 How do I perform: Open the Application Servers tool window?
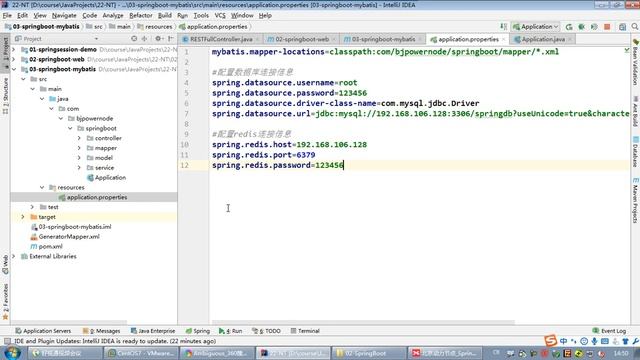tap(43, 331)
